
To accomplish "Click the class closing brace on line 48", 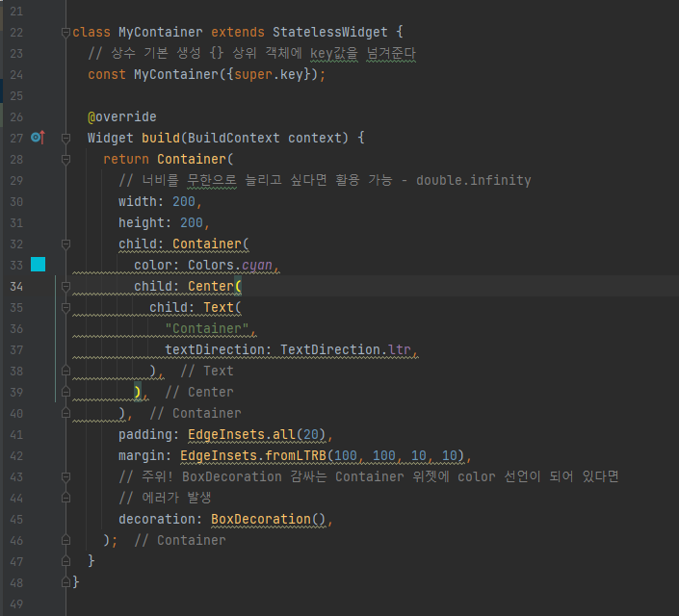I will (x=76, y=581).
